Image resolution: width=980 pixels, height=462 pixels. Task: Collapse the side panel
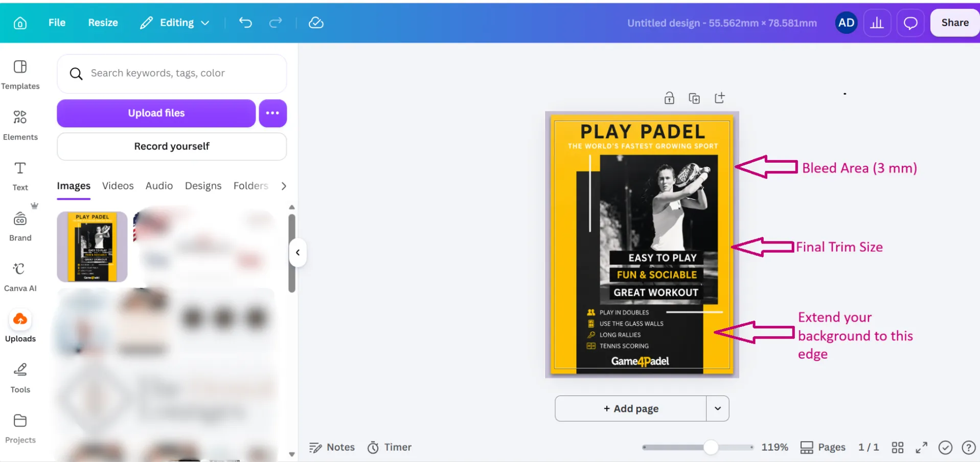coord(298,252)
